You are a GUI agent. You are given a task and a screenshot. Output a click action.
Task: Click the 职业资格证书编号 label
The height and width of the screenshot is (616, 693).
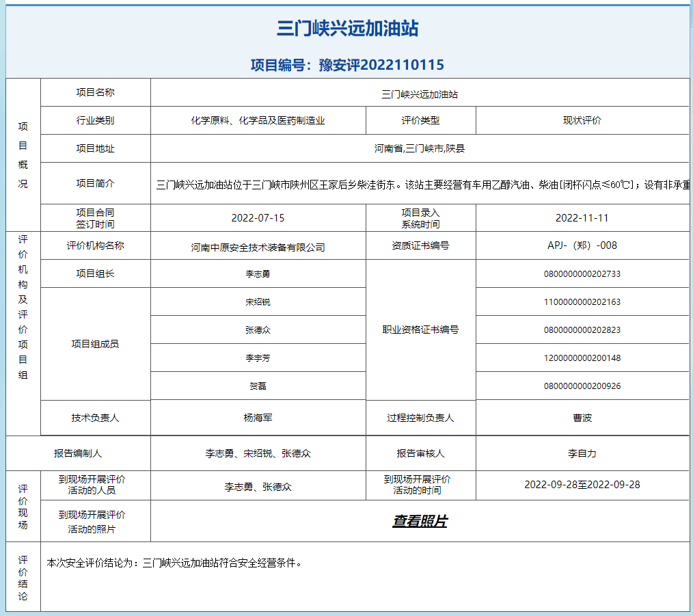coord(421,330)
